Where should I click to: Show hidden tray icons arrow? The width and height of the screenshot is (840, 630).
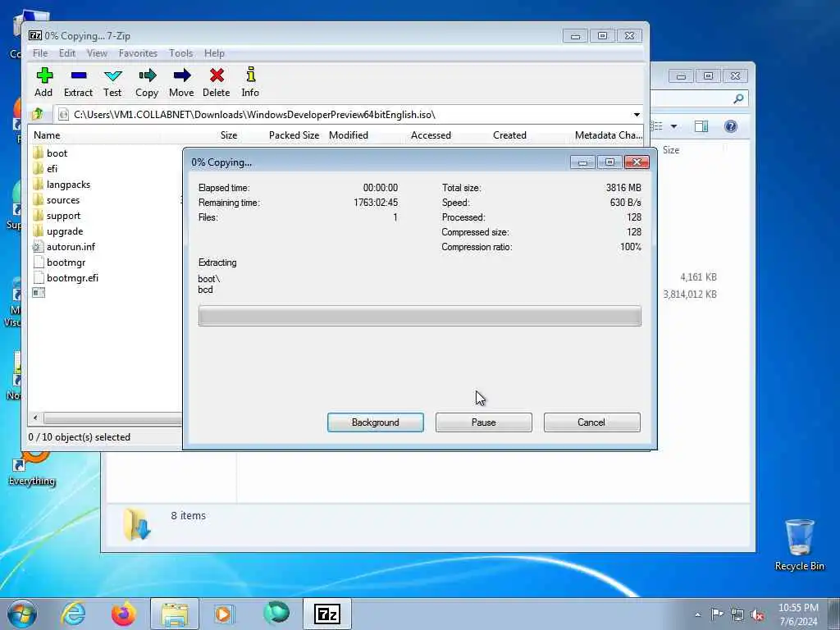(x=697, y=614)
